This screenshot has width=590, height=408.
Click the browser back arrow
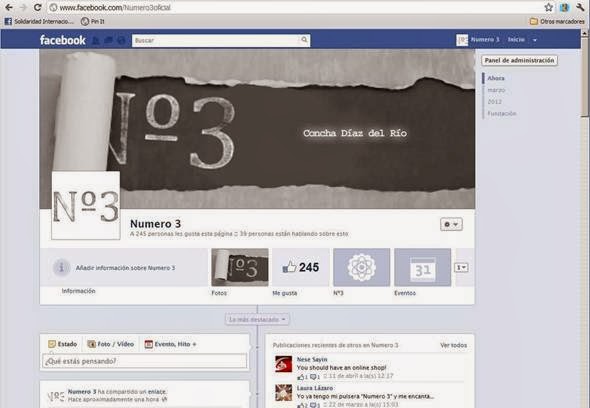pos(8,7)
